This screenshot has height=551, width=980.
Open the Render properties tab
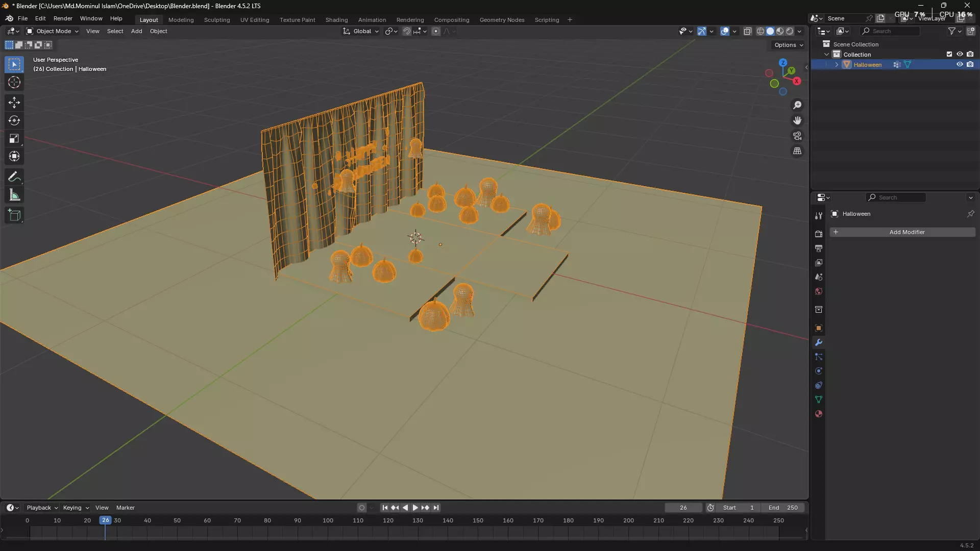(819, 234)
